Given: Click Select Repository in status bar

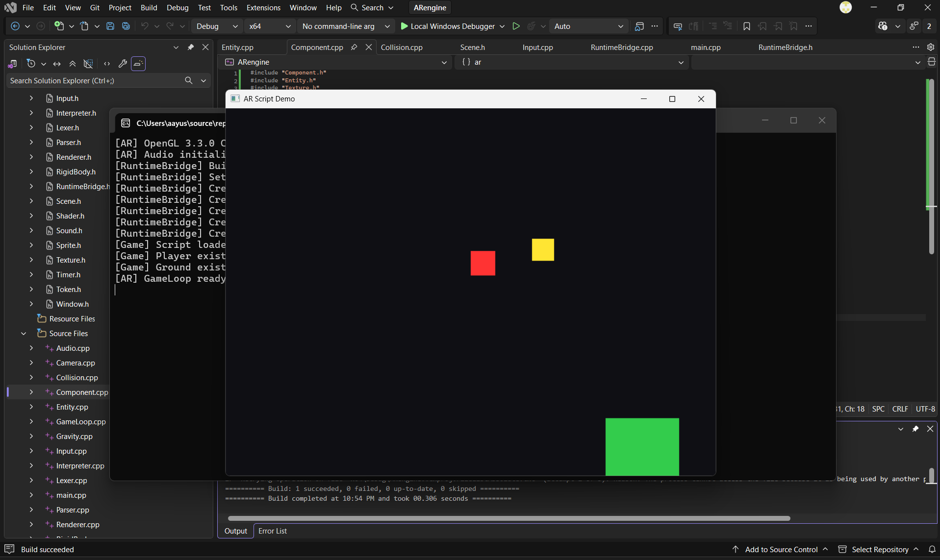Looking at the screenshot, I should pyautogui.click(x=879, y=549).
